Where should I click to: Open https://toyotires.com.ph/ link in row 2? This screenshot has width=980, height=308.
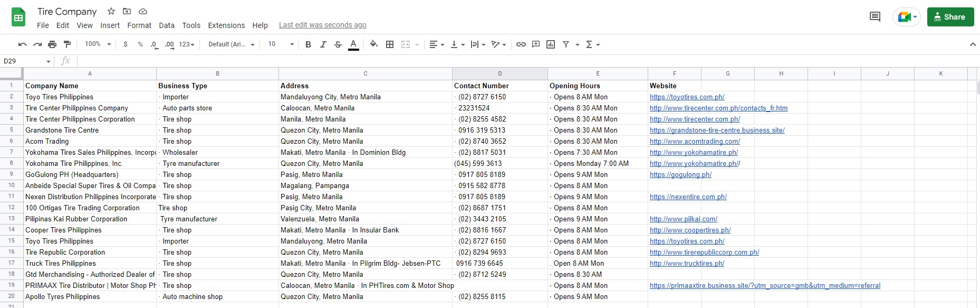(x=687, y=97)
